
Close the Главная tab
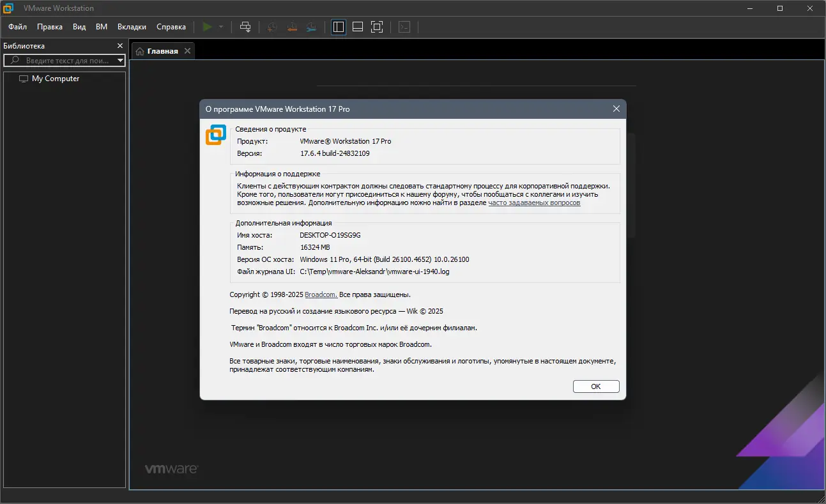pos(187,51)
